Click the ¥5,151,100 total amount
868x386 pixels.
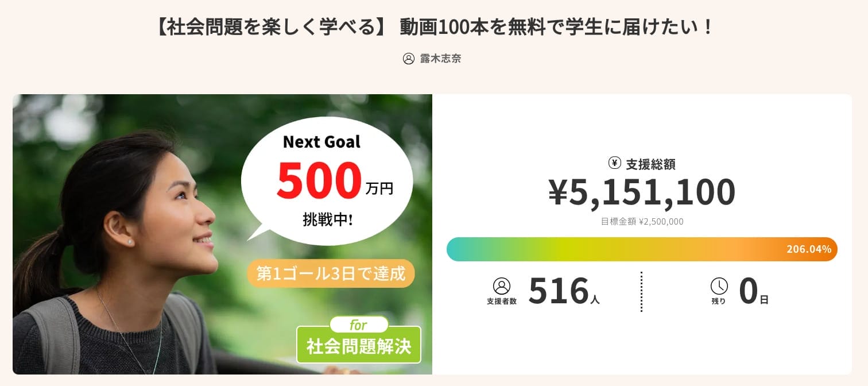pyautogui.click(x=641, y=192)
